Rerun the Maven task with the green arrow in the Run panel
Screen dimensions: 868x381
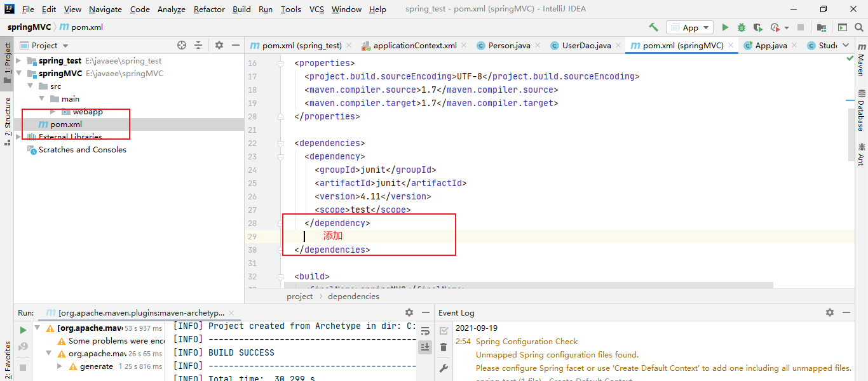tap(24, 330)
